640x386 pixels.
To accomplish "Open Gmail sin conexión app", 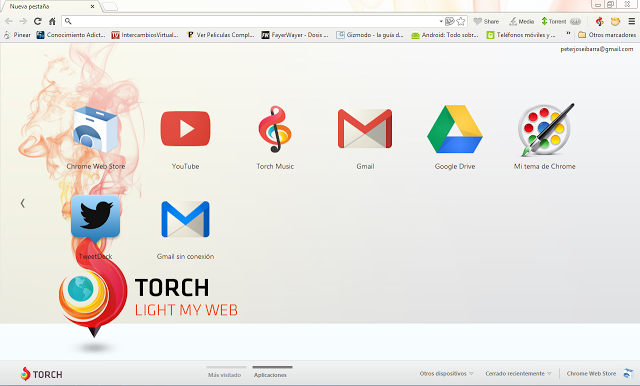I will click(185, 219).
